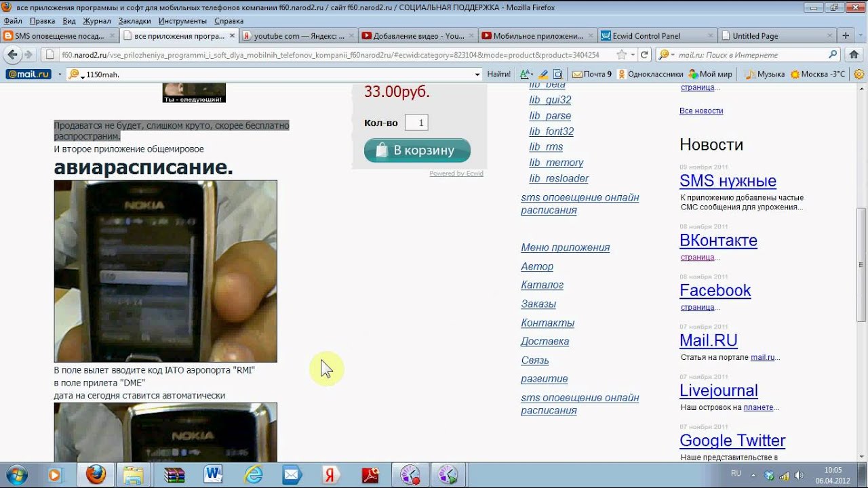This screenshot has width=868, height=488.
Task: Launch Internet Explorer from taskbar
Action: (253, 475)
